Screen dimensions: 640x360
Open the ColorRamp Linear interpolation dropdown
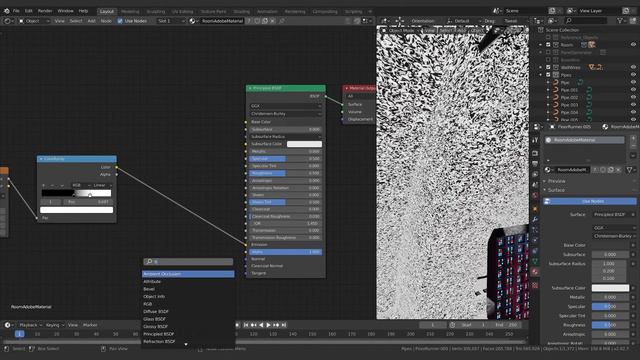[x=101, y=185]
